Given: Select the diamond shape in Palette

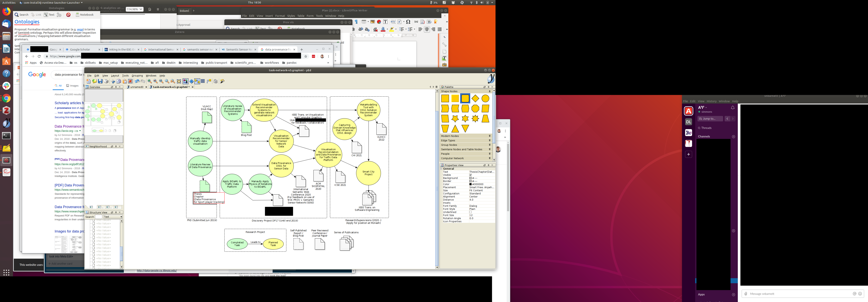Looking at the screenshot, I should tap(475, 98).
